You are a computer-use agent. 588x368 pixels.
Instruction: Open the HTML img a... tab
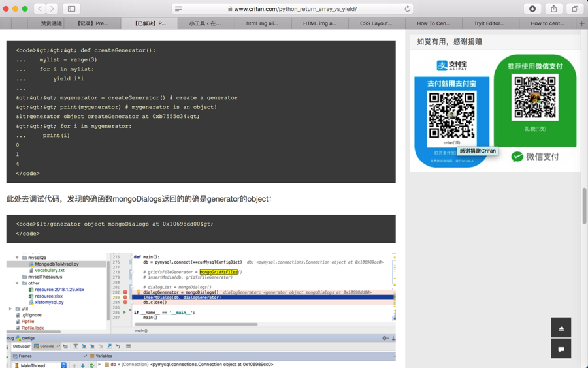click(x=320, y=23)
